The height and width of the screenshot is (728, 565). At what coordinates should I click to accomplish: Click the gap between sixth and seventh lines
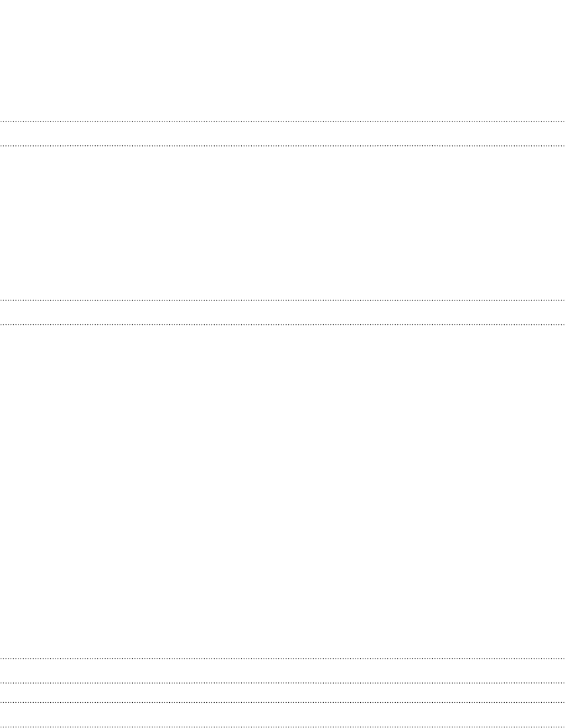click(282, 692)
